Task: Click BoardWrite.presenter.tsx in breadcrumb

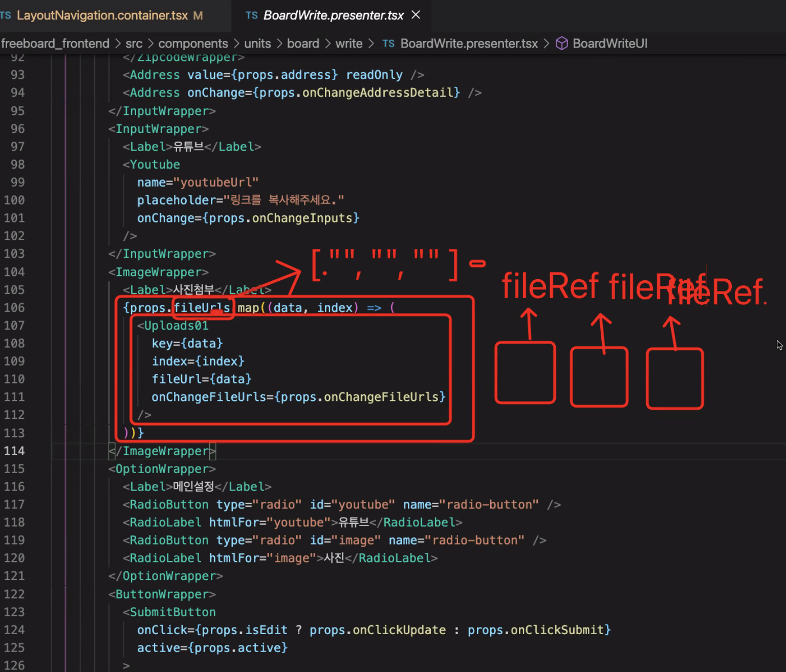Action: click(469, 43)
